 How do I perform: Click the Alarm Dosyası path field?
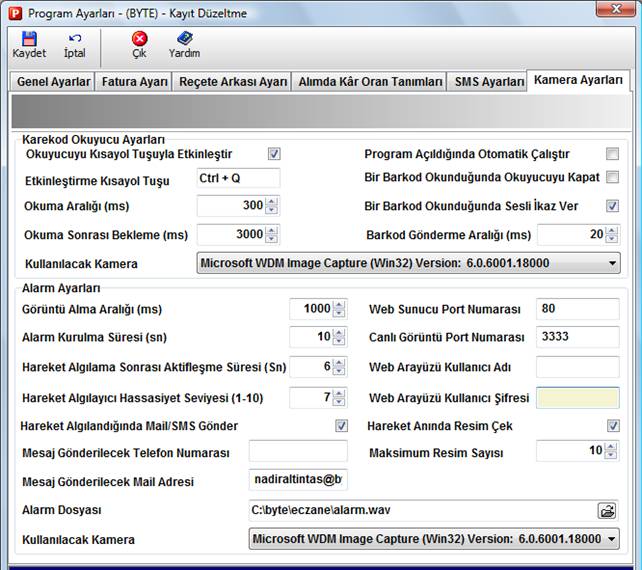423,511
